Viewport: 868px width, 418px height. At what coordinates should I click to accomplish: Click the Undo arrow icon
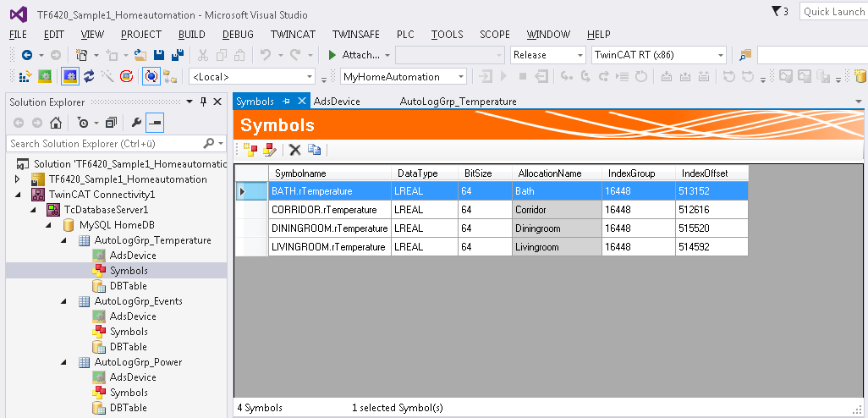[x=266, y=55]
